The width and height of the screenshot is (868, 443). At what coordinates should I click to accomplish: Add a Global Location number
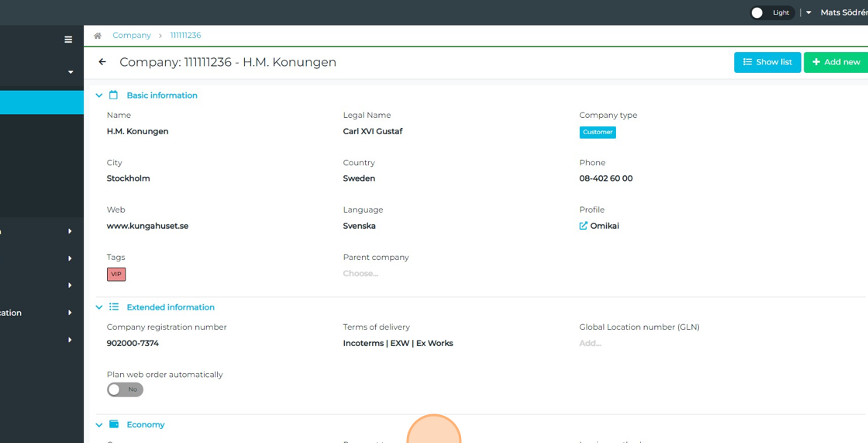[590, 343]
